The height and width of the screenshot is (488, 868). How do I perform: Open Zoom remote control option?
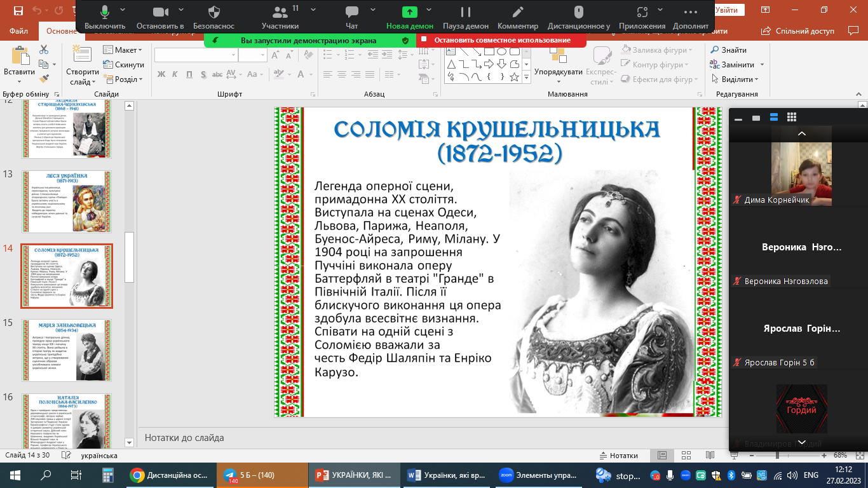click(x=578, y=18)
